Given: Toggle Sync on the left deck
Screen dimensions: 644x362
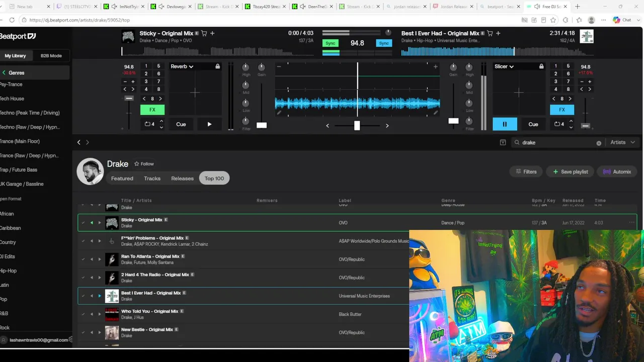Looking at the screenshot, I should (330, 43).
